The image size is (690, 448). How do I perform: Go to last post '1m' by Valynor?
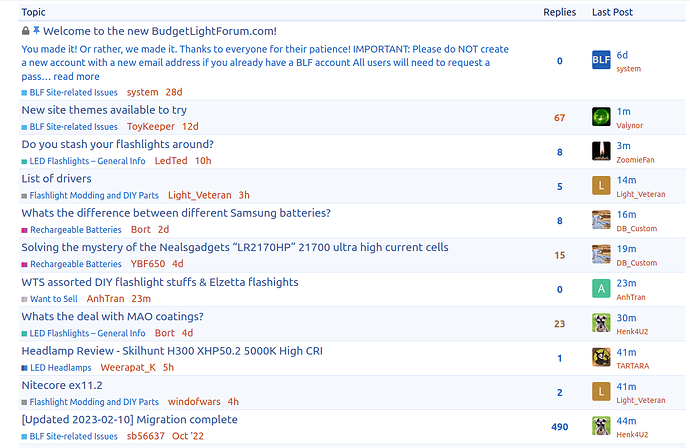(x=623, y=111)
